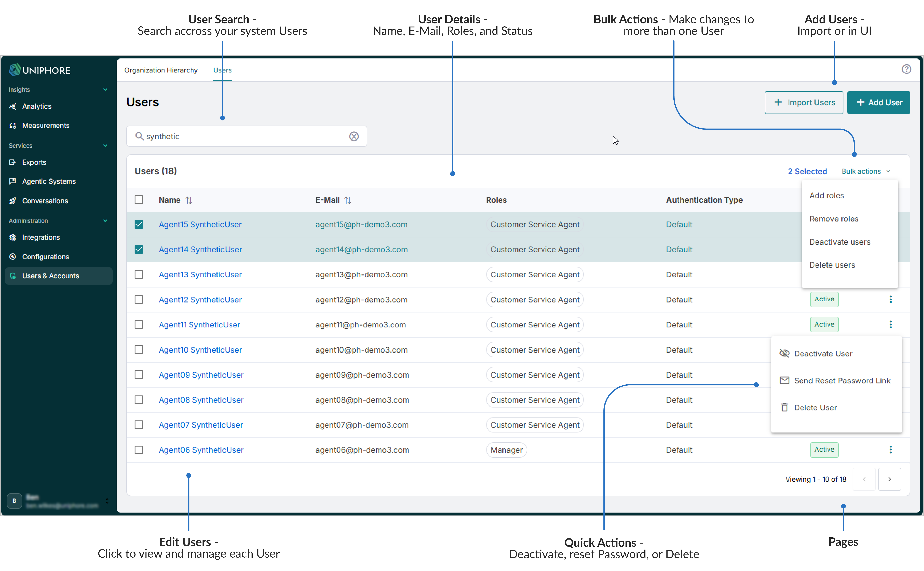This screenshot has width=924, height=571.
Task: Open Agent10 SyntheticUser profile link
Action: [x=200, y=350]
